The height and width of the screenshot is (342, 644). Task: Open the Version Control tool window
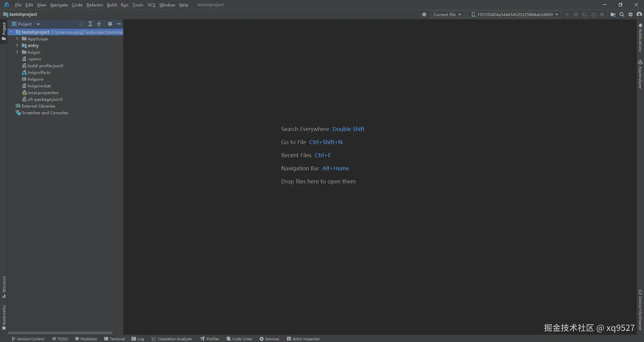(x=28, y=339)
